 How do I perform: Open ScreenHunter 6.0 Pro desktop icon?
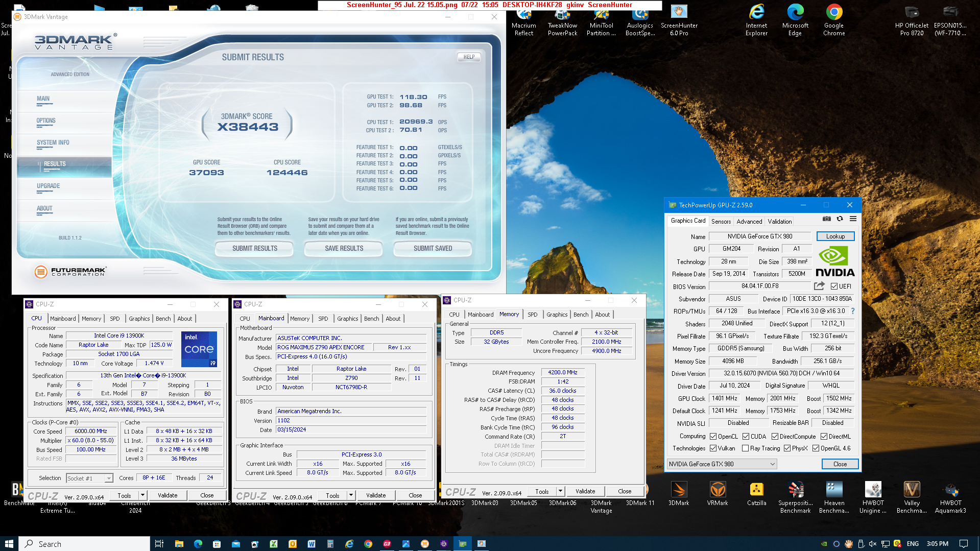pyautogui.click(x=679, y=20)
